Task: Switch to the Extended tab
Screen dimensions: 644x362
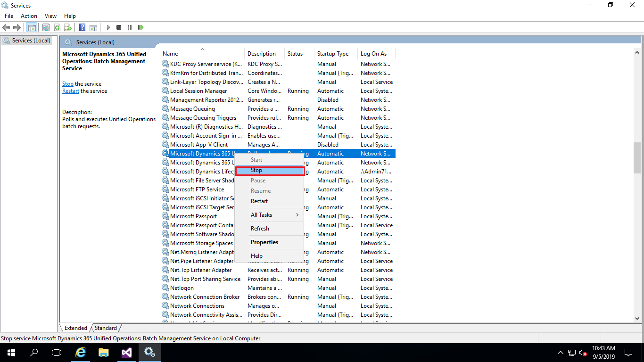Action: (x=76, y=328)
